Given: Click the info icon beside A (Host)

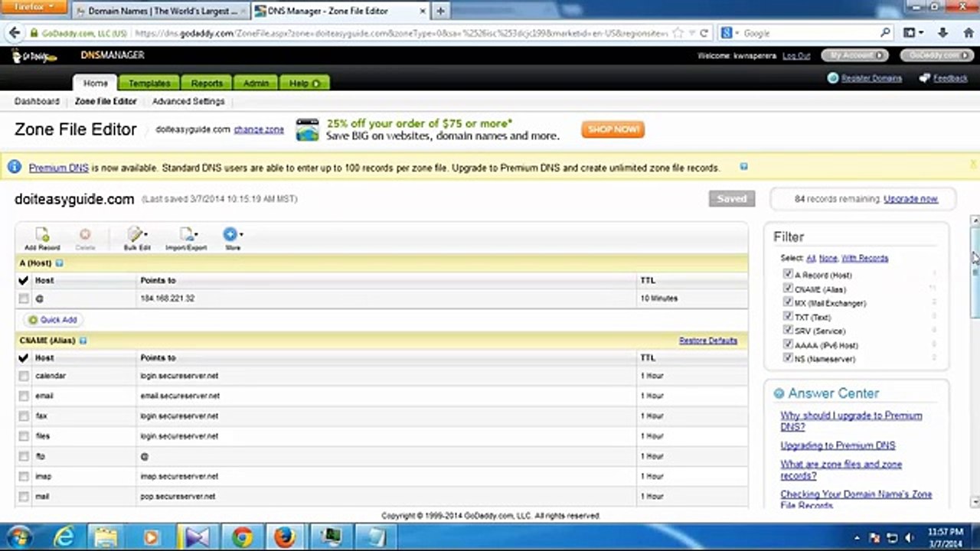Looking at the screenshot, I should tap(60, 263).
